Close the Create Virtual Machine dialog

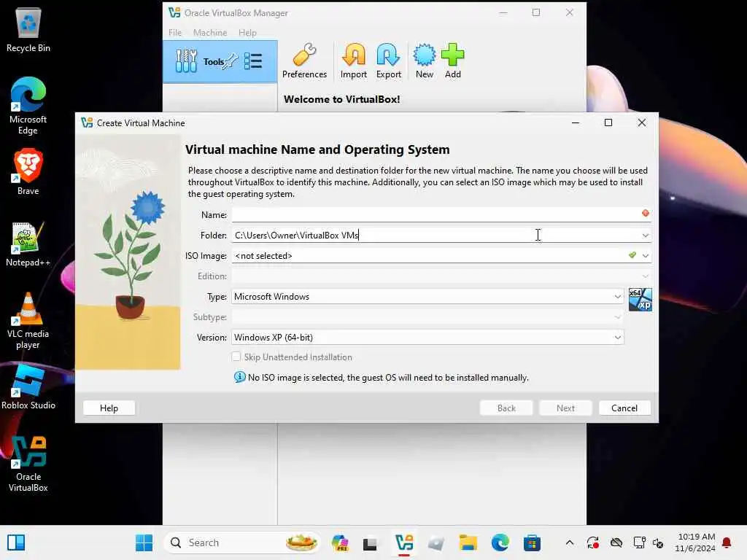point(642,122)
